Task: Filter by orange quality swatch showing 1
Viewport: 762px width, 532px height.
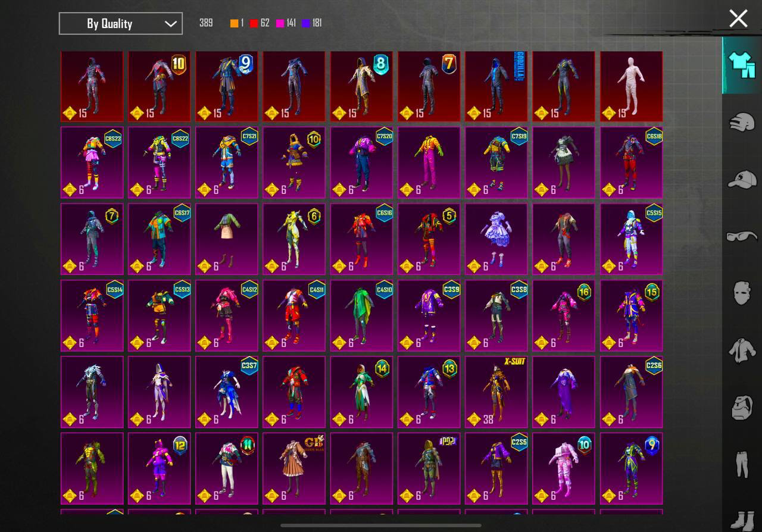Action: tap(237, 23)
